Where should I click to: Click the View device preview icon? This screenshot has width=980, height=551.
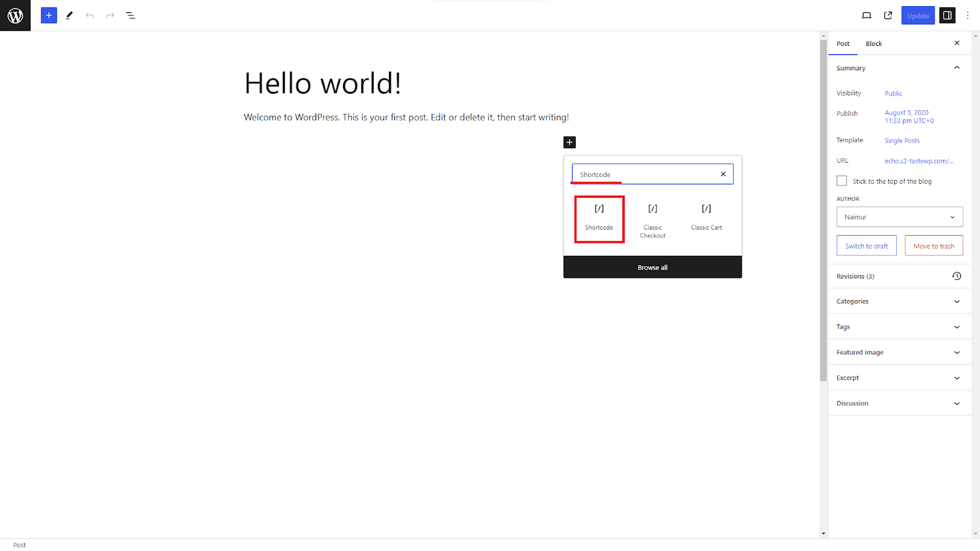point(866,15)
